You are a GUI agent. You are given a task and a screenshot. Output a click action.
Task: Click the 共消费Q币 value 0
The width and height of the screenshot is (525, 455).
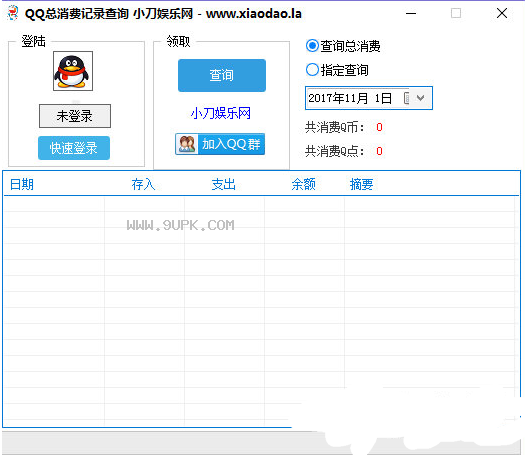(x=379, y=127)
